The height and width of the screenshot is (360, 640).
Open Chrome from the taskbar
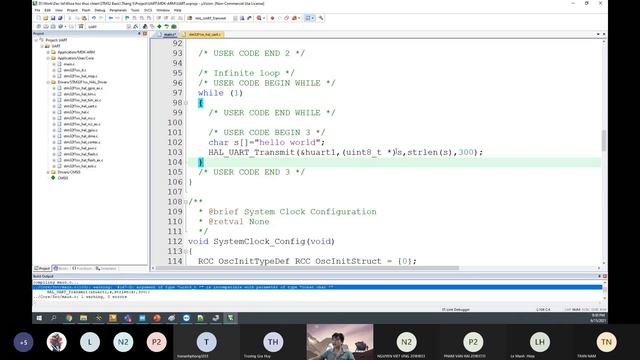(x=69, y=318)
